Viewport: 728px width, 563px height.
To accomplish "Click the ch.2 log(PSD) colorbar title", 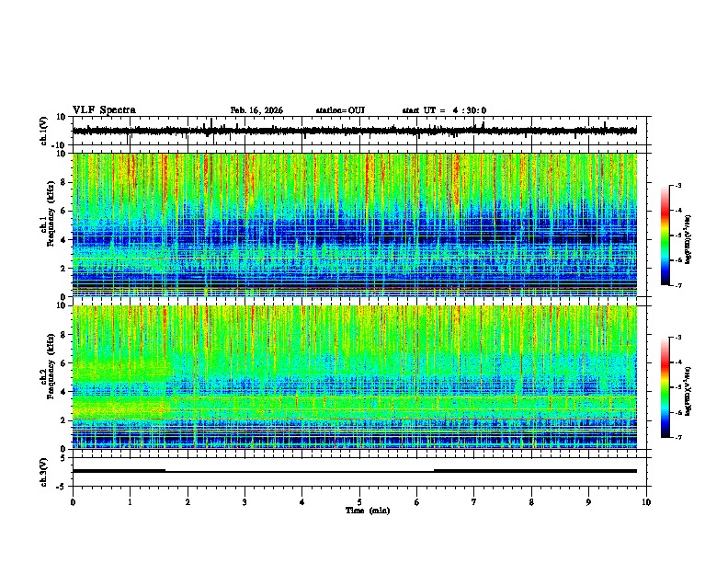I will point(688,391).
